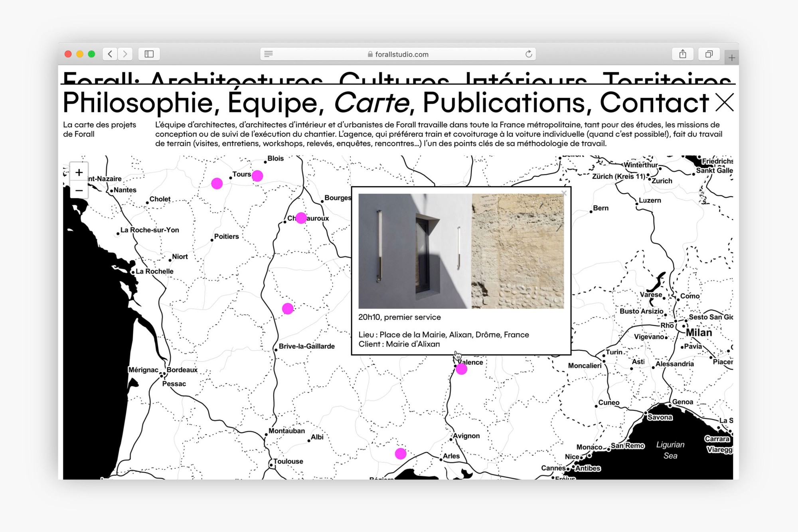The image size is (798, 532).
Task: Toggle Reader view icon in address bar
Action: point(269,54)
